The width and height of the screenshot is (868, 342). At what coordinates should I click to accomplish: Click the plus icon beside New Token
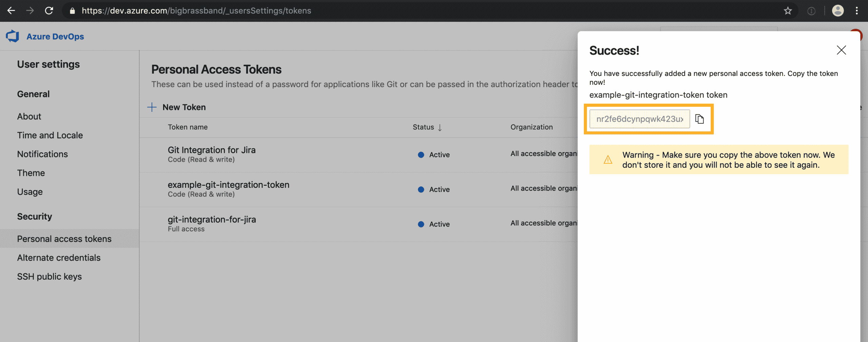point(152,107)
